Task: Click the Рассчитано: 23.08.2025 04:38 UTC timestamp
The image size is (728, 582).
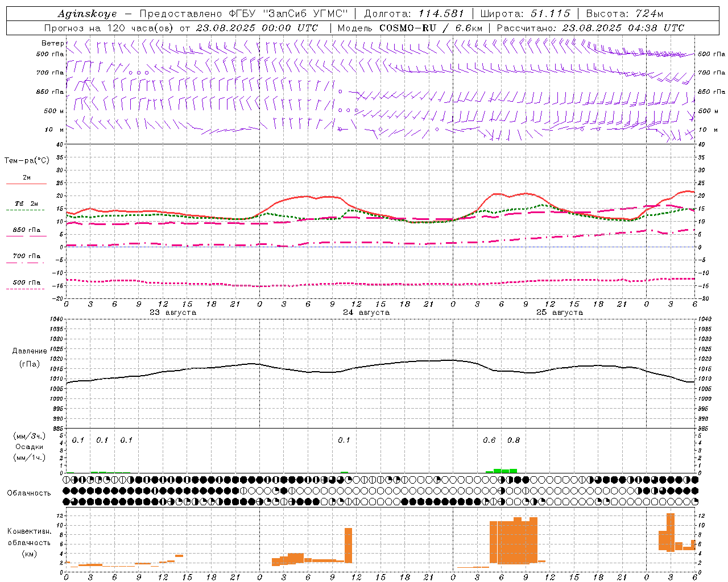Action: tap(590, 28)
